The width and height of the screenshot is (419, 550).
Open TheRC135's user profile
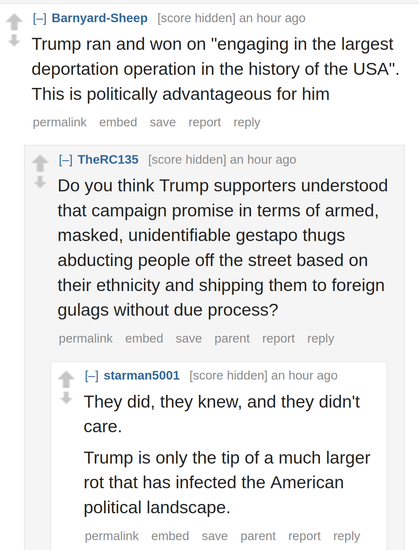pyautogui.click(x=108, y=160)
